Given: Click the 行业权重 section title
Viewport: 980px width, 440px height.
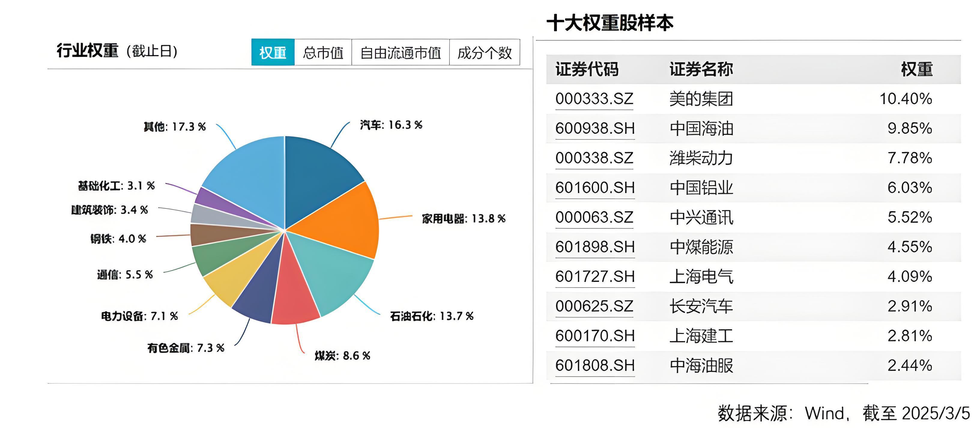Looking at the screenshot, I should 87,51.
